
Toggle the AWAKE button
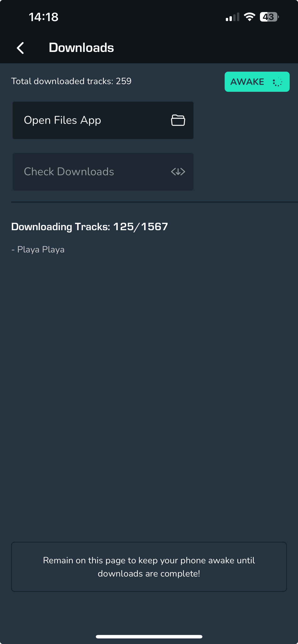pyautogui.click(x=257, y=82)
